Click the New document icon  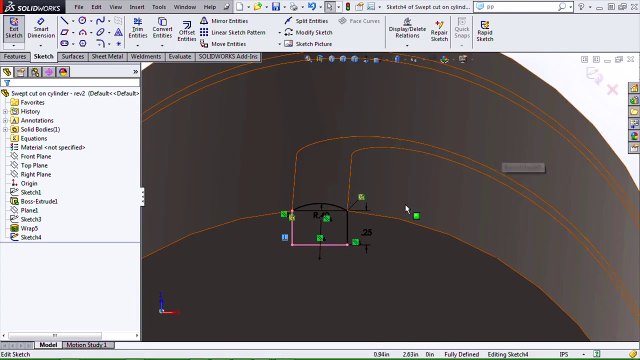tap(240, 7)
